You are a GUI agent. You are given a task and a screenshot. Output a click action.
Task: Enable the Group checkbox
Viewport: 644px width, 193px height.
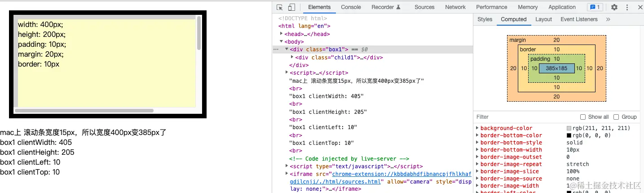click(616, 117)
